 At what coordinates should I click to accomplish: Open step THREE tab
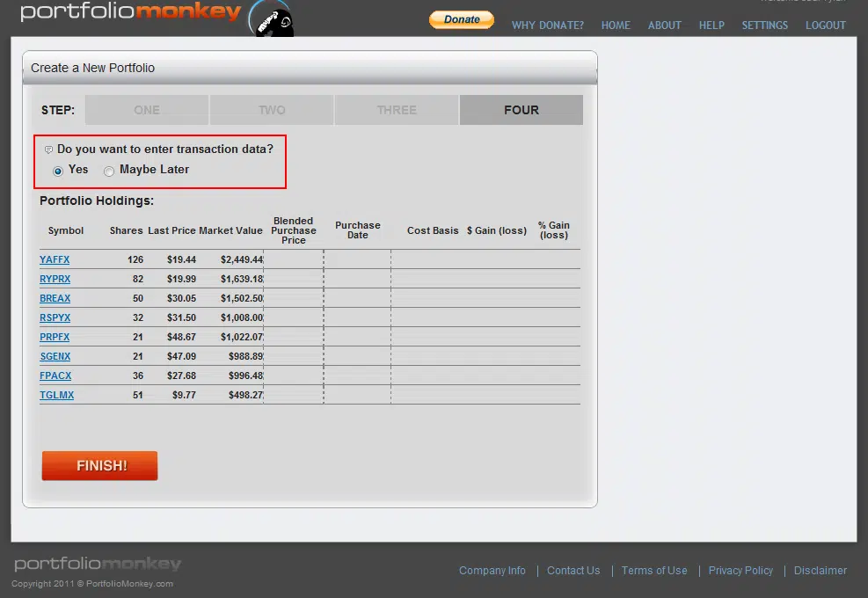pyautogui.click(x=397, y=110)
